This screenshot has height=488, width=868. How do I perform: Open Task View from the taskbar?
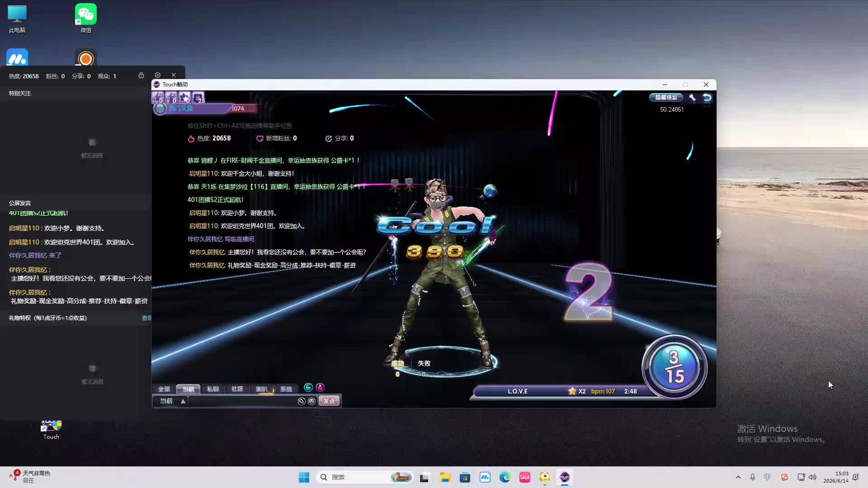424,477
